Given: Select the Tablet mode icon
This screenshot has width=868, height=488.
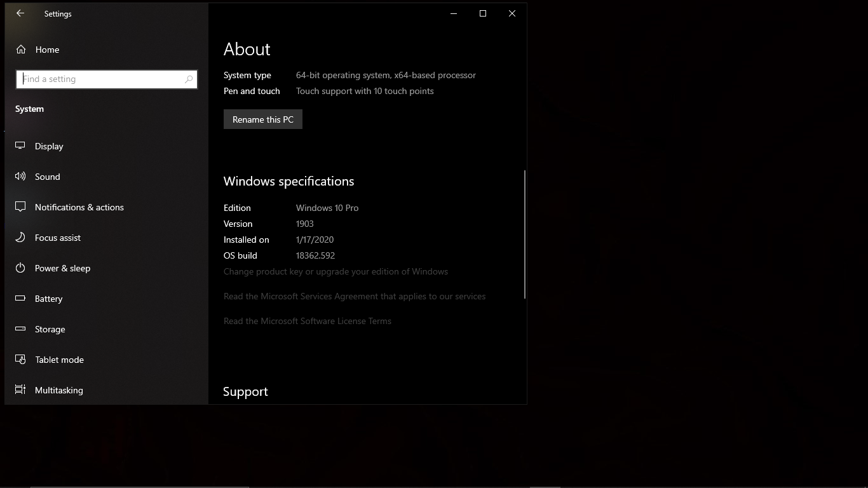Looking at the screenshot, I should click(20, 360).
